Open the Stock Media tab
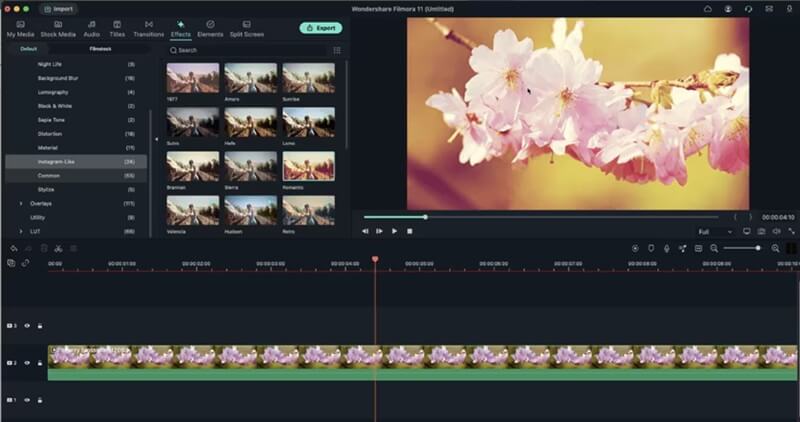Viewport: 800px width, 422px height. click(58, 29)
